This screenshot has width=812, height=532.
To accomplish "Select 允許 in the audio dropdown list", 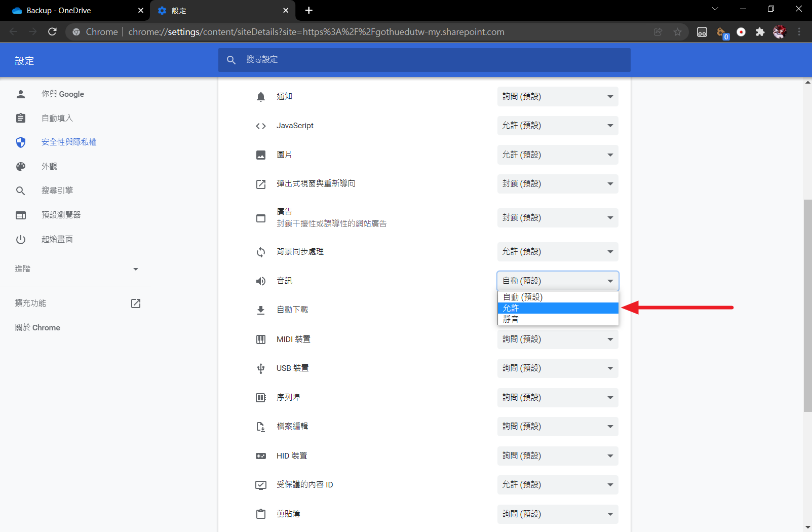I will [557, 308].
